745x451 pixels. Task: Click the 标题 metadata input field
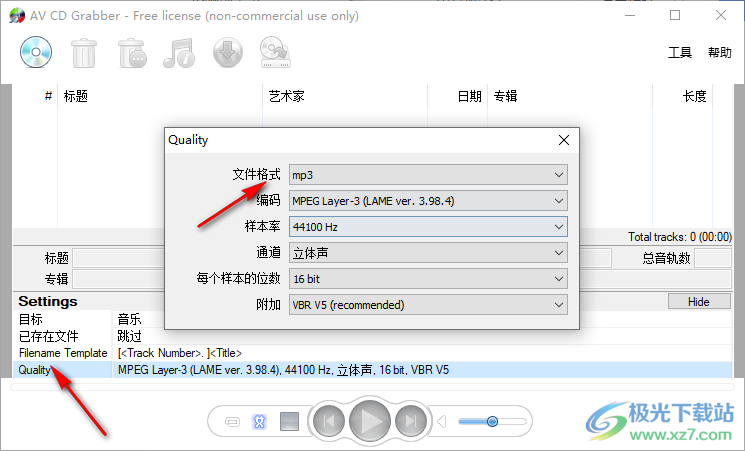tap(119, 259)
